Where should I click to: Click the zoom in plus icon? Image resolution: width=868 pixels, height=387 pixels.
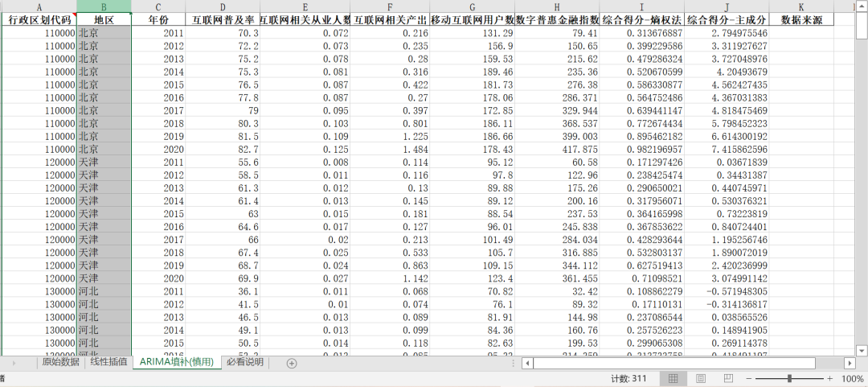[x=829, y=379]
